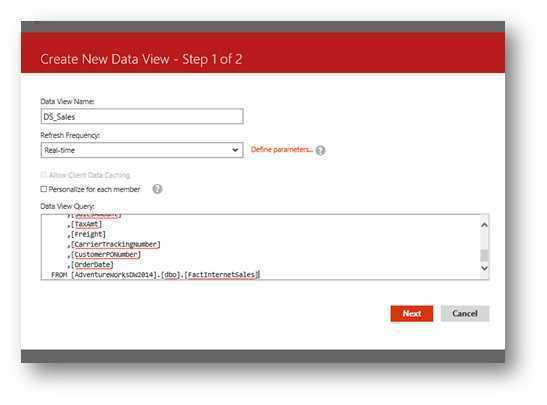Click the [TaxAmt] line in the query
The image size is (547, 405).
pos(85,224)
